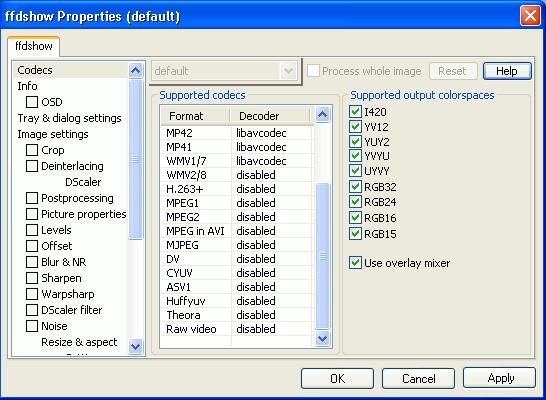Click the codec list scrollbar thumb

322,256
